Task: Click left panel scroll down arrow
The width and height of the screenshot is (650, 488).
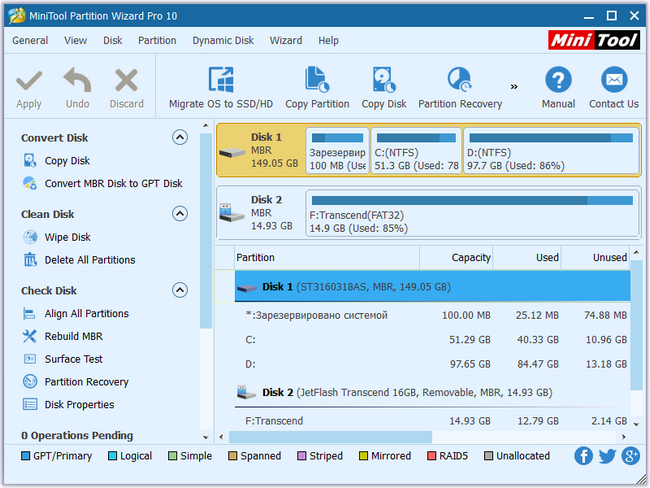Action: (206, 437)
